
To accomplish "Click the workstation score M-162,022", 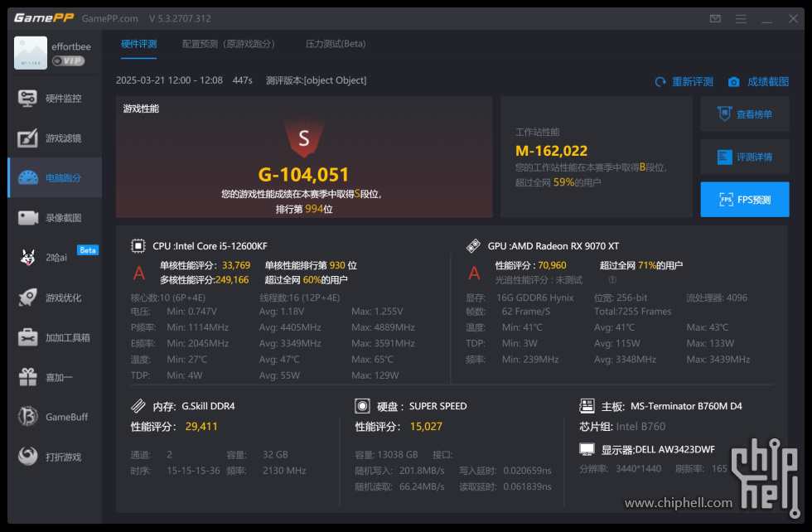I will click(x=552, y=151).
